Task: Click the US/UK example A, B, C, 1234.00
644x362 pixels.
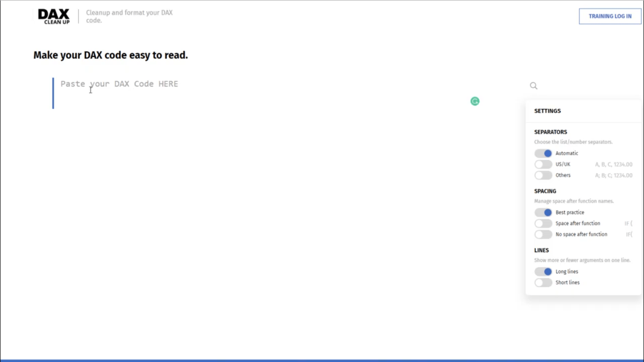Action: (x=613, y=164)
